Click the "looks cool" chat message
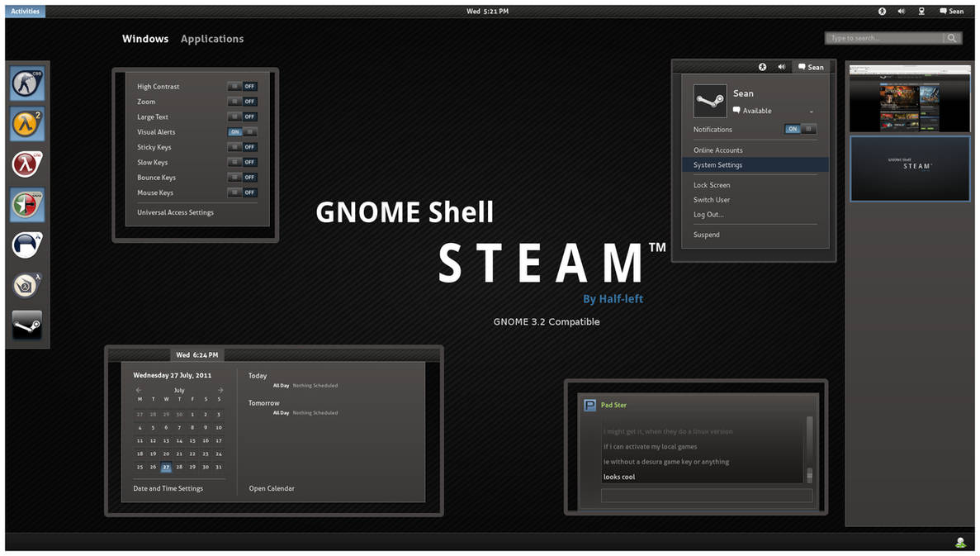The width and height of the screenshot is (980, 556). (x=618, y=478)
